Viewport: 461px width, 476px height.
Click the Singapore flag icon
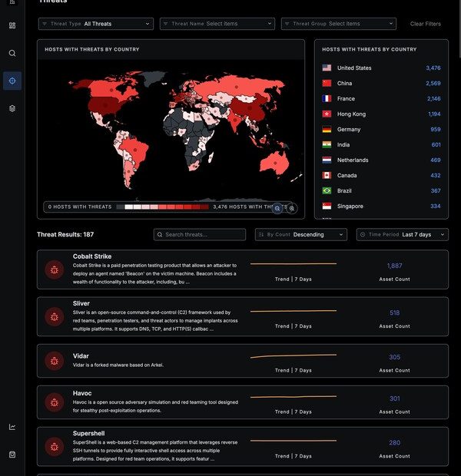click(327, 206)
